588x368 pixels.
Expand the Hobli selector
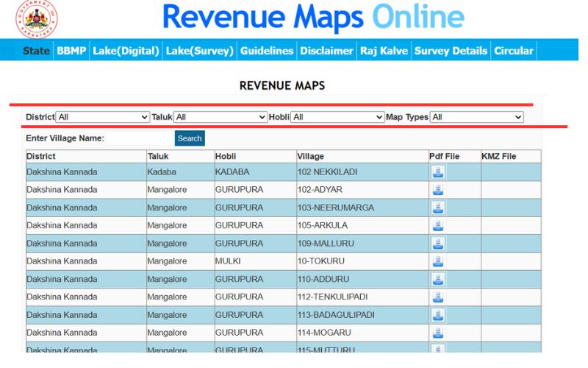[337, 117]
